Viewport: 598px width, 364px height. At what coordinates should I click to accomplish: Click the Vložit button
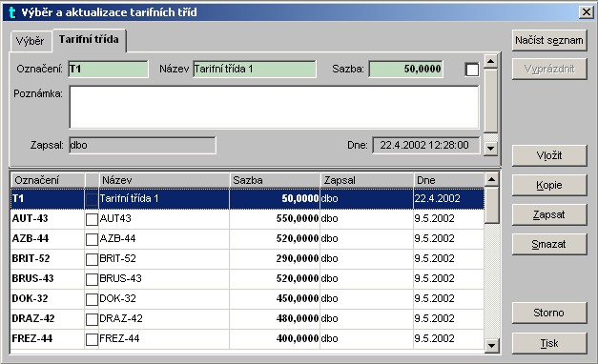pyautogui.click(x=549, y=155)
